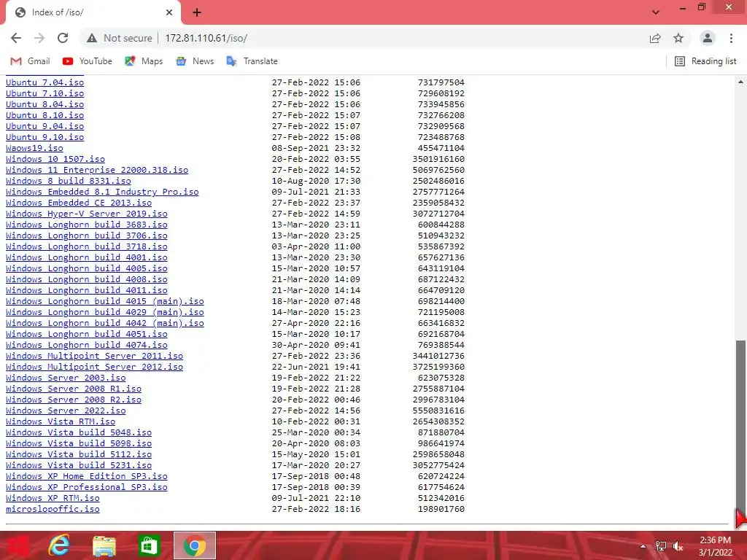The width and height of the screenshot is (747, 560).
Task: Close the Index of /iso/ tab
Action: point(169,12)
